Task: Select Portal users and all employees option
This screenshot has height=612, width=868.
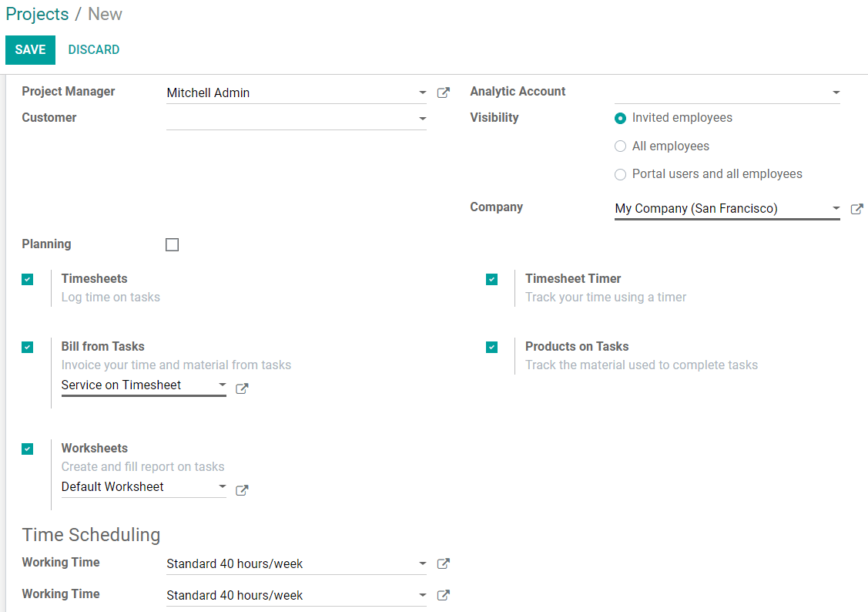Action: click(620, 174)
